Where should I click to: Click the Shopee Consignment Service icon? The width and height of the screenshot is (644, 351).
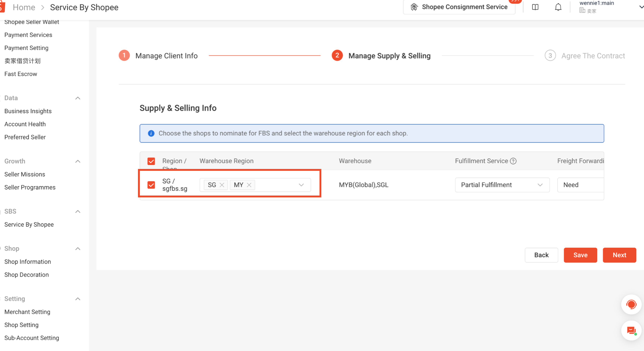(414, 7)
